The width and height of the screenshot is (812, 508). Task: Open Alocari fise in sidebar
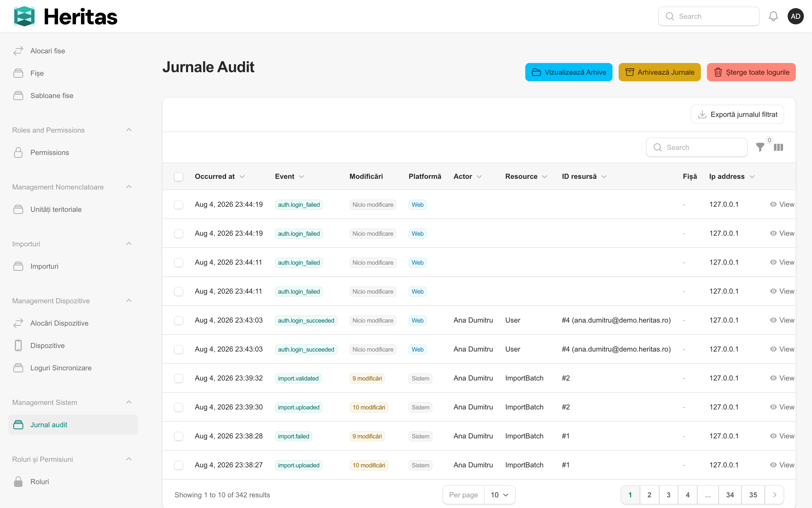click(73, 51)
